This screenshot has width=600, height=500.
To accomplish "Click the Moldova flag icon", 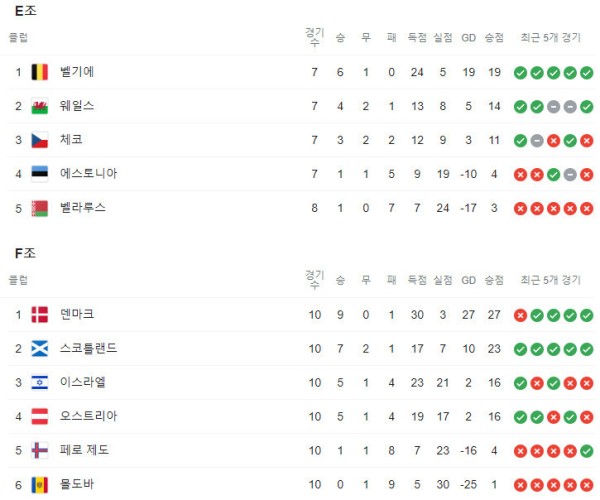I will tap(39, 485).
